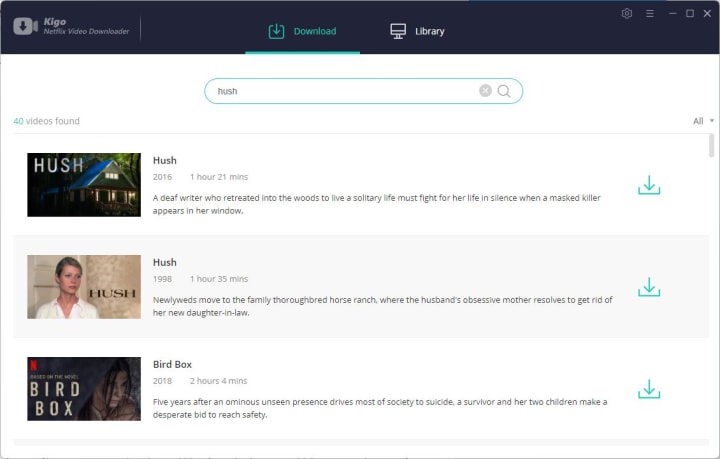
Task: Expand the All filter dropdown
Action: [x=703, y=121]
